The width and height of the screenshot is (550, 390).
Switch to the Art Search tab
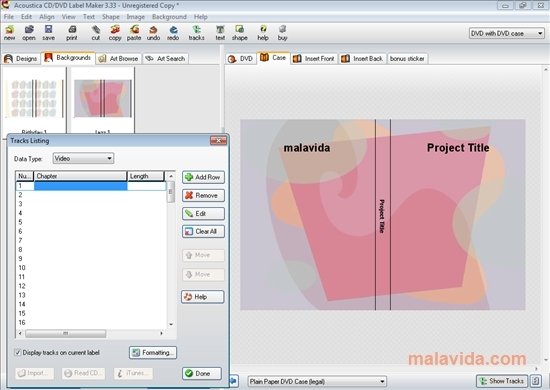(166, 59)
